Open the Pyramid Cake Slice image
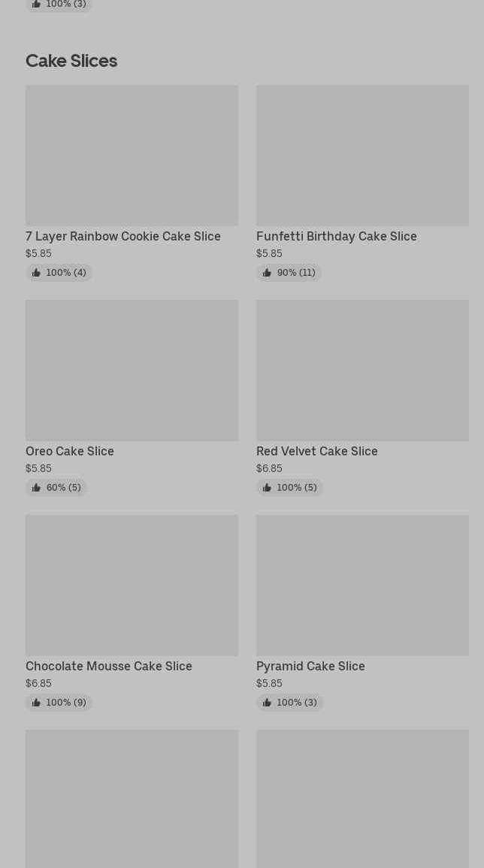Viewport: 484px width, 868px height. pos(362,585)
